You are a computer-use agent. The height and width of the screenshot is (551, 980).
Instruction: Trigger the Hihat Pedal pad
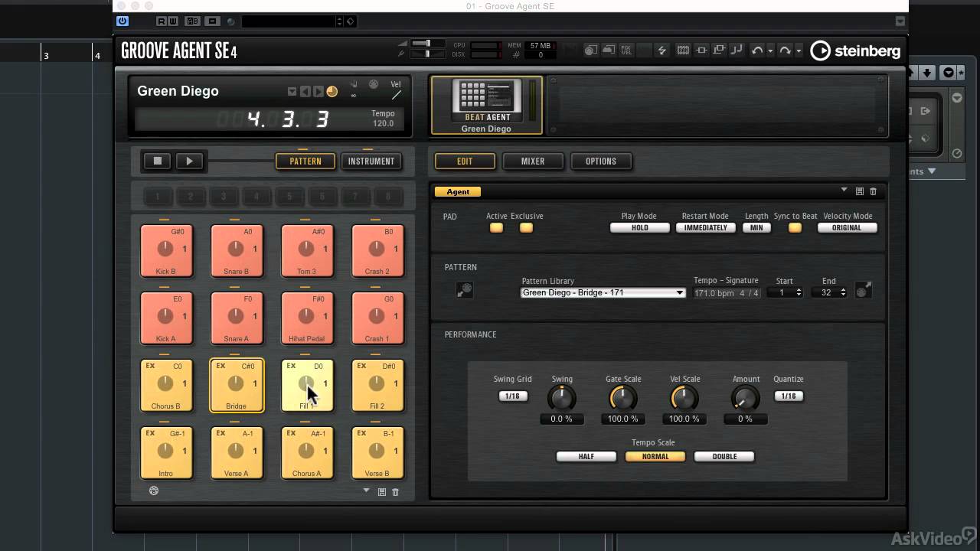point(307,318)
